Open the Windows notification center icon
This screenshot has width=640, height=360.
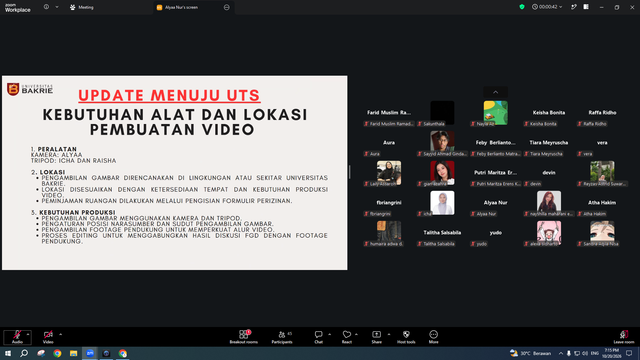(x=629, y=353)
